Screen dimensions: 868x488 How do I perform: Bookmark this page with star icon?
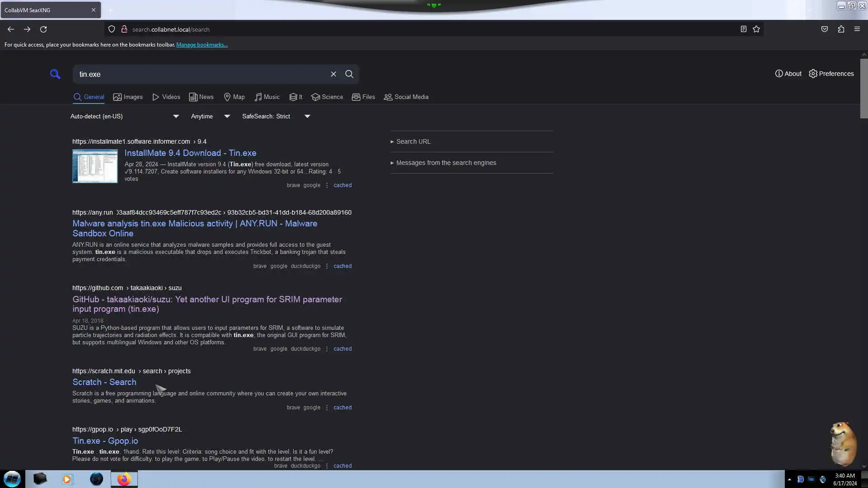point(756,29)
